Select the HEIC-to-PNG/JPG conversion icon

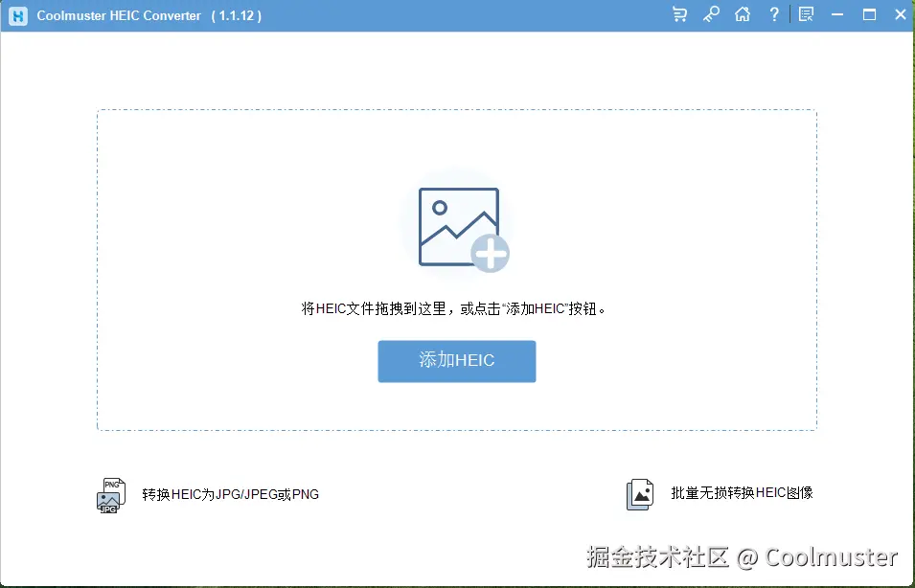110,494
